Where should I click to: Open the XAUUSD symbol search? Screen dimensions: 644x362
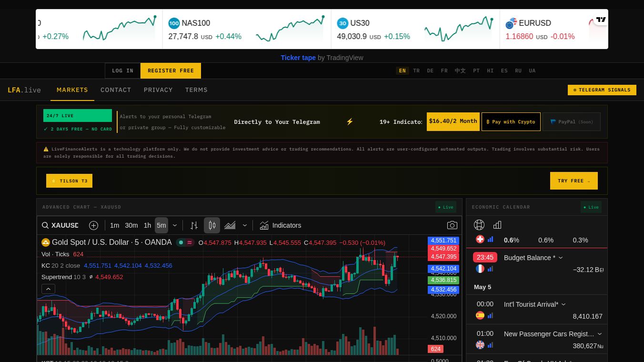[60, 225]
